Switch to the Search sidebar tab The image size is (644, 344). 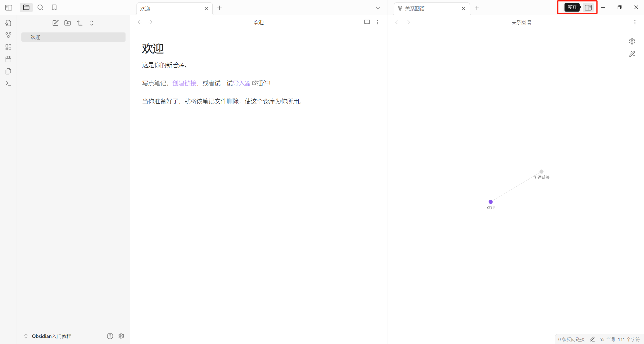(x=40, y=8)
